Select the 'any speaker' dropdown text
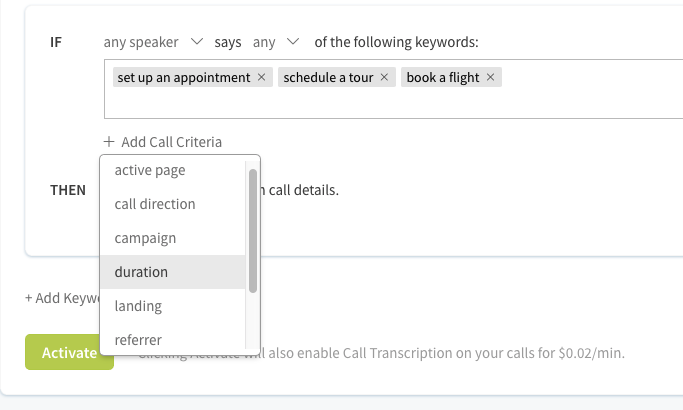 coord(141,42)
